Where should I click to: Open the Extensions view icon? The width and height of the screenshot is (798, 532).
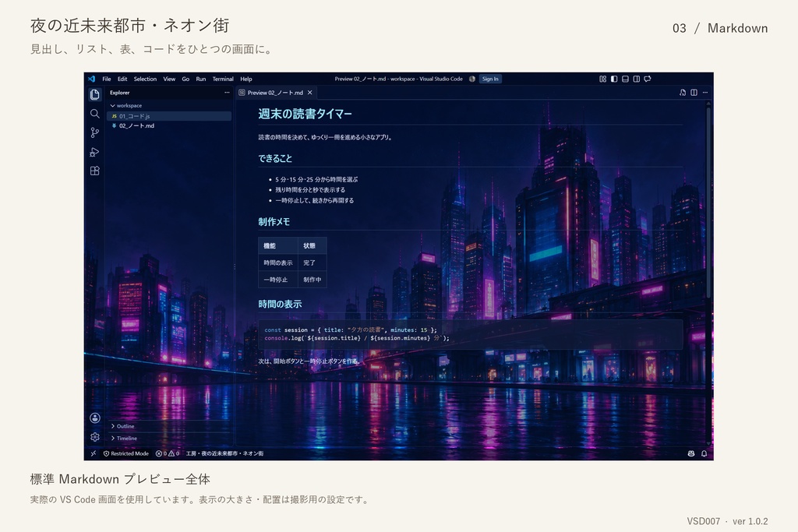[x=94, y=171]
